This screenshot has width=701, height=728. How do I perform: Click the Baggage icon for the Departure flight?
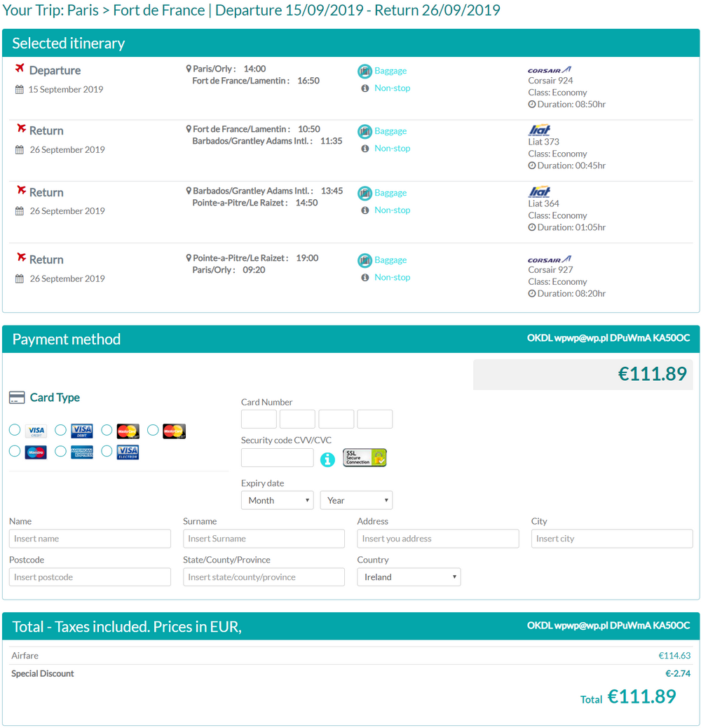pos(365,71)
